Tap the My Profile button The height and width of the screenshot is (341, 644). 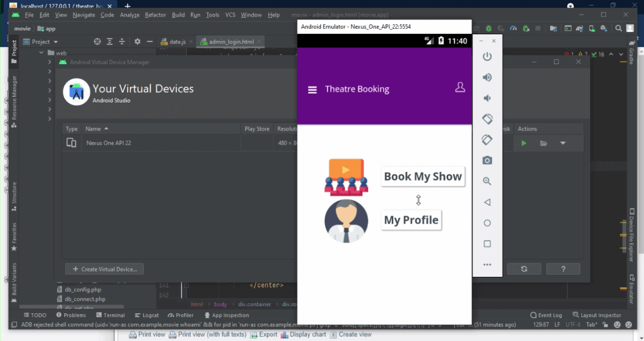(411, 220)
